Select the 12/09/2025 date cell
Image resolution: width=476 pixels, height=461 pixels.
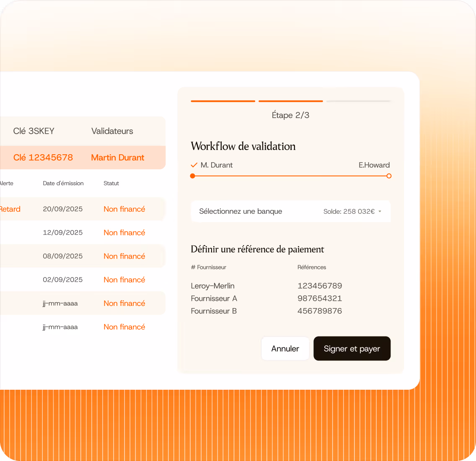[x=62, y=233]
